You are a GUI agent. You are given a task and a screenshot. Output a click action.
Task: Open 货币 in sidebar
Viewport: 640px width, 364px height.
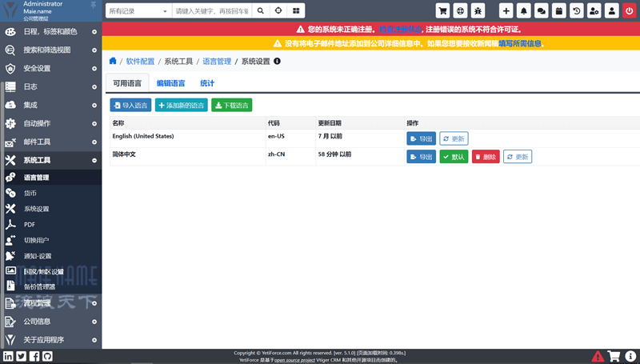click(x=50, y=193)
